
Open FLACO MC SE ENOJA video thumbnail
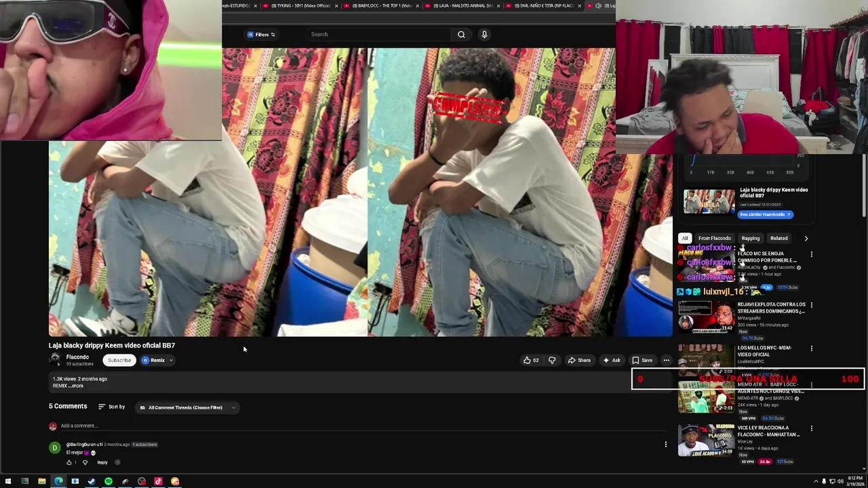707,265
